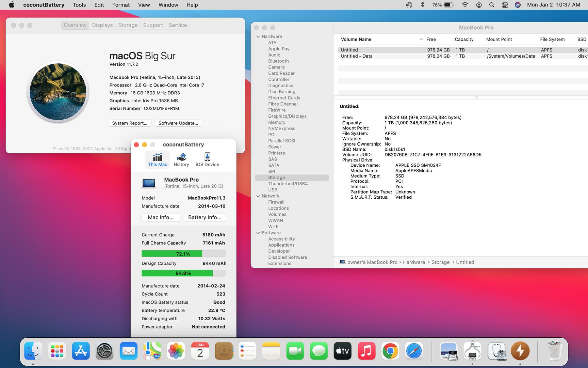588x368 pixels.
Task: Open Reminders from the Dock
Action: point(247,351)
